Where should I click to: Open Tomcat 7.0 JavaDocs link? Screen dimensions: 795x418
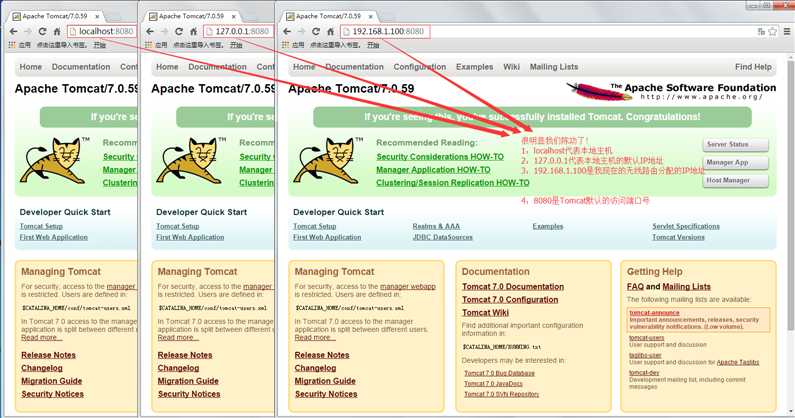click(x=493, y=384)
